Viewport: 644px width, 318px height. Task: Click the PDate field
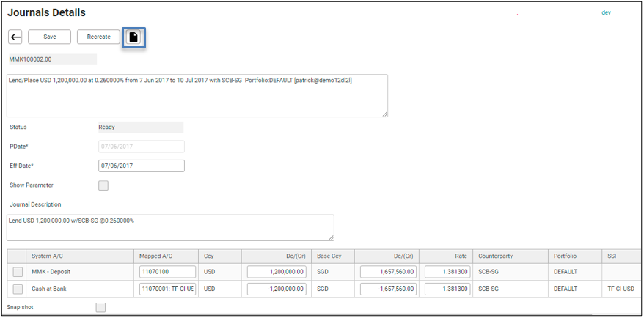point(141,147)
